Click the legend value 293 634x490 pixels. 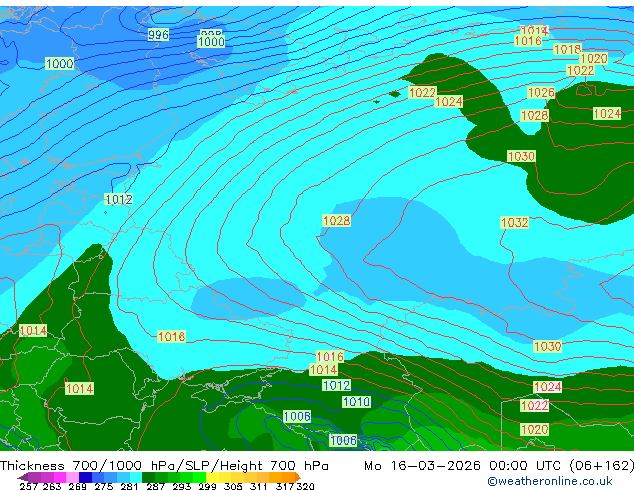pyautogui.click(x=181, y=486)
